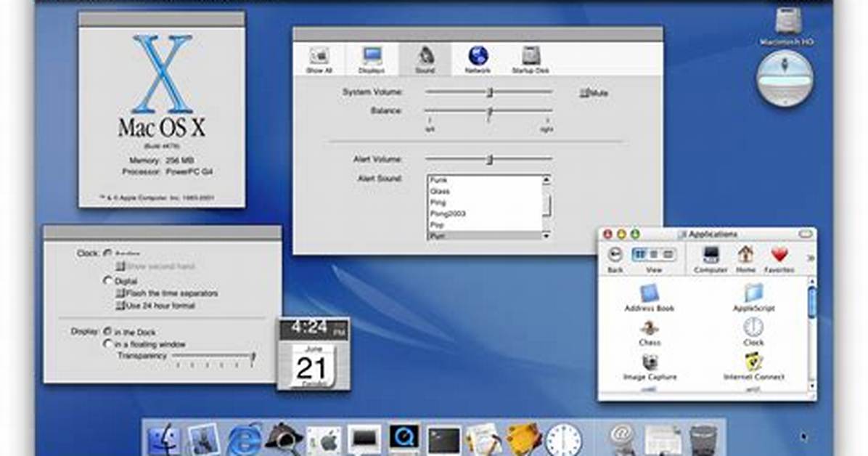
Task: Open the yellow Stickies icon in Dock
Action: point(523,440)
